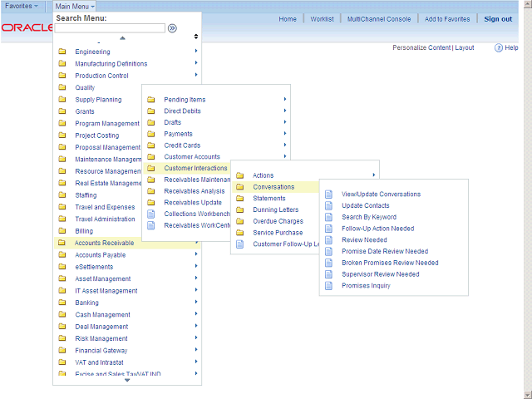Click the Conversations folder icon

pyautogui.click(x=240, y=187)
